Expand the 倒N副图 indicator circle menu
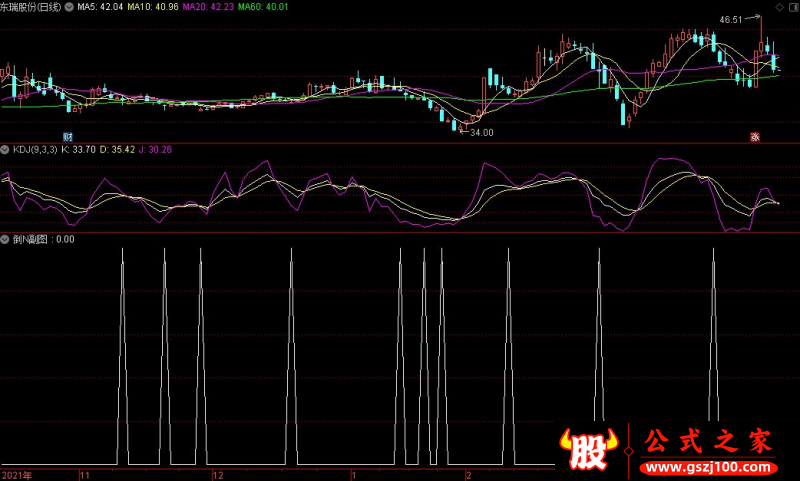 5,239
